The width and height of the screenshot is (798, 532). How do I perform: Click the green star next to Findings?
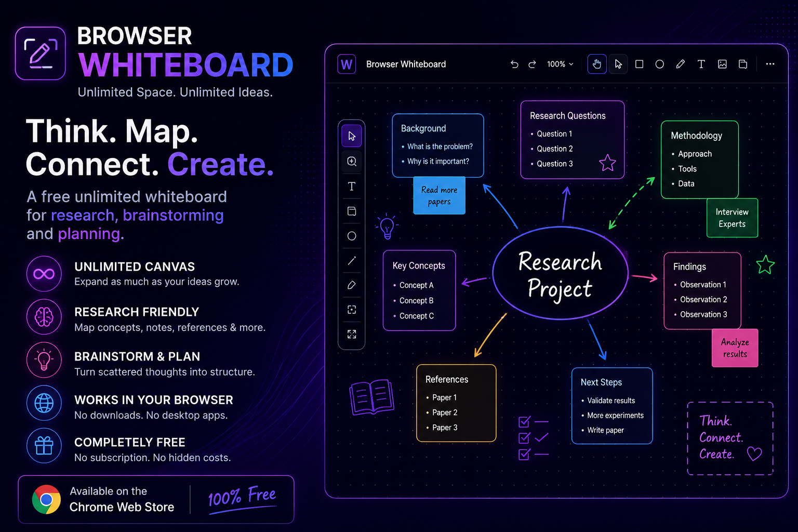tap(765, 265)
